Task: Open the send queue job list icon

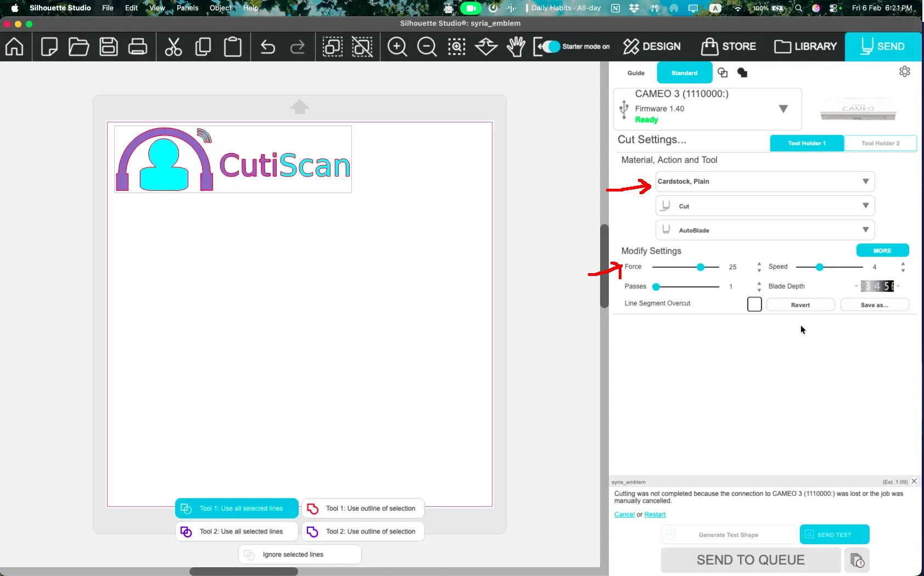Action: [x=857, y=560]
